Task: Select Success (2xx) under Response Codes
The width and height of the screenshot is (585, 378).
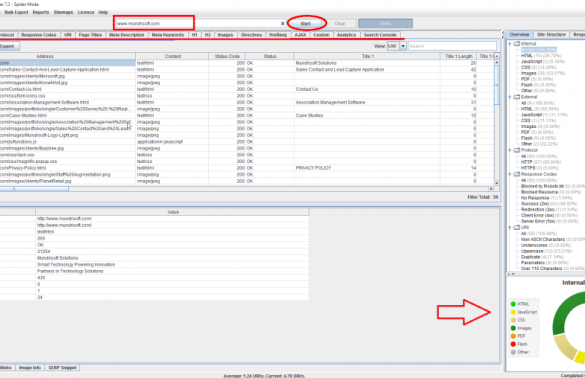Action: pos(549,204)
